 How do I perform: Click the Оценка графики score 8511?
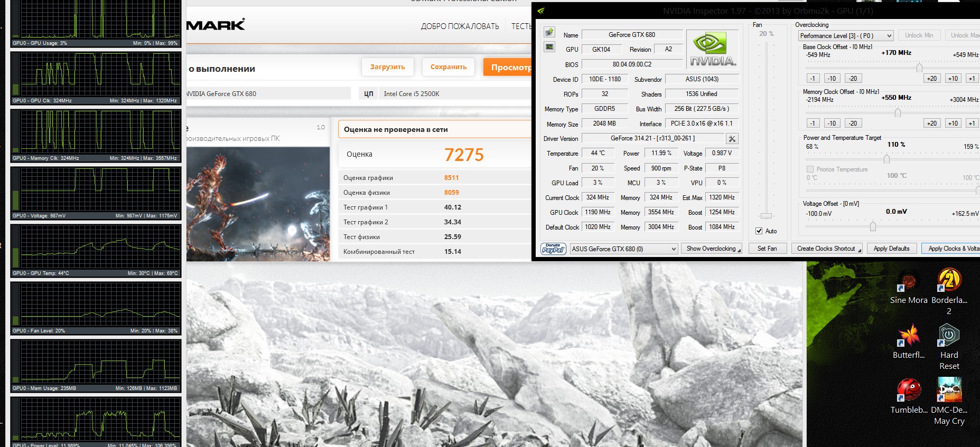tap(452, 178)
